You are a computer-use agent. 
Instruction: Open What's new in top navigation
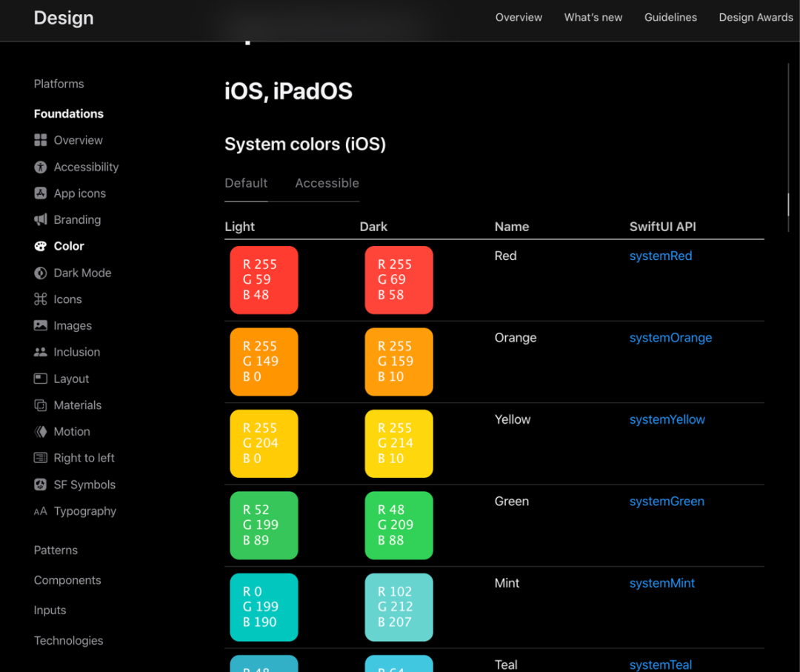click(x=593, y=17)
